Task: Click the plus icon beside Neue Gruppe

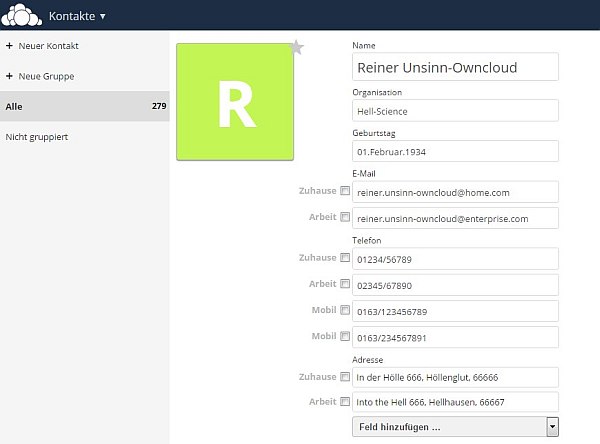Action: tap(9, 76)
